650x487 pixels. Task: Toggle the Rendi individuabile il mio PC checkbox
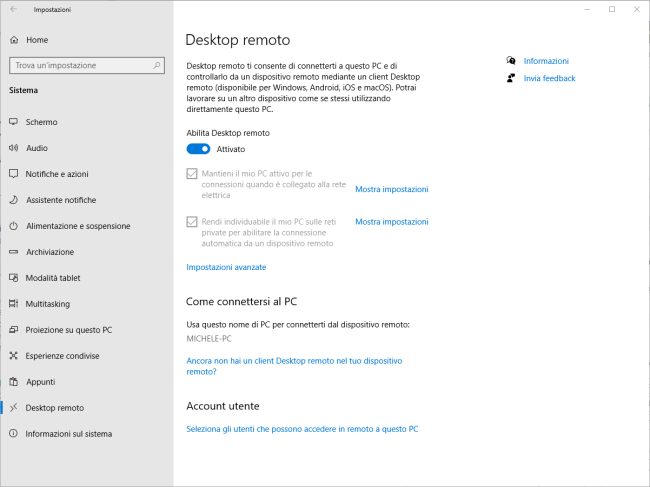(x=192, y=222)
